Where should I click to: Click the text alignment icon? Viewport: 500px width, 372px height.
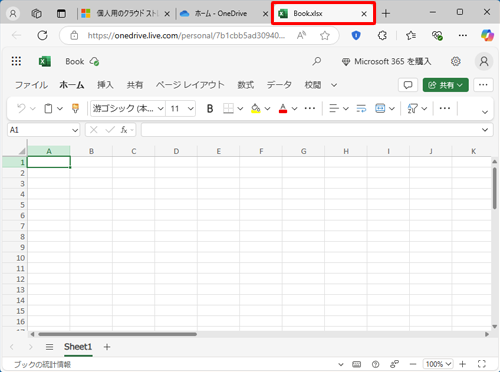(x=334, y=108)
